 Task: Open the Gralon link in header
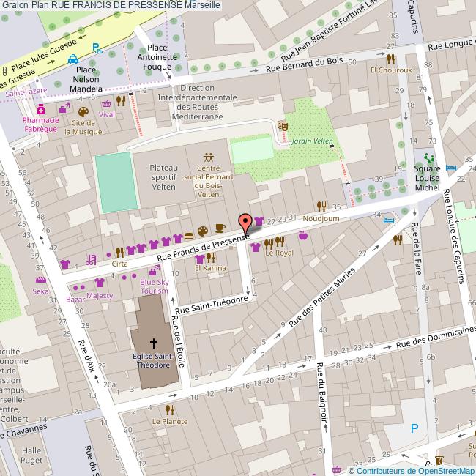pos(15,6)
